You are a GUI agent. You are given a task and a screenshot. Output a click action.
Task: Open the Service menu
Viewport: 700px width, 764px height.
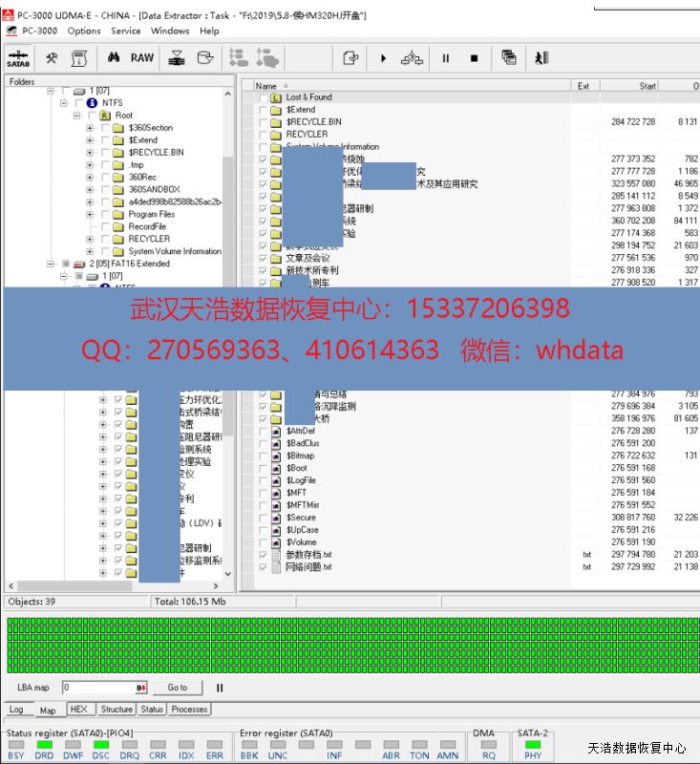click(125, 31)
